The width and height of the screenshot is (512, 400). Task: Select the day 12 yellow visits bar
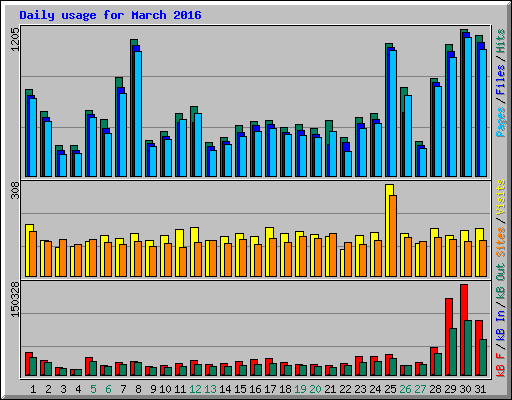[193, 252]
